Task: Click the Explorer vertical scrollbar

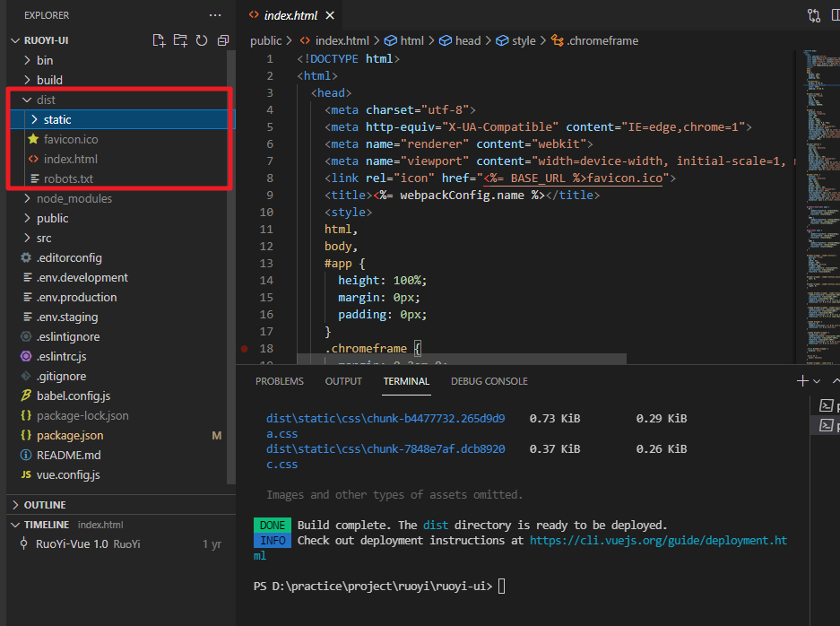Action: (x=231, y=267)
